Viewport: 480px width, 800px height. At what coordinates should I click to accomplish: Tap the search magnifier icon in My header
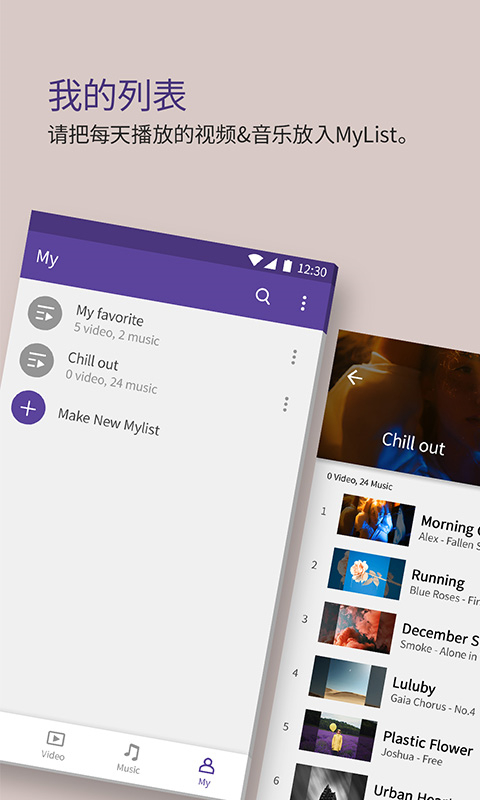[x=263, y=296]
